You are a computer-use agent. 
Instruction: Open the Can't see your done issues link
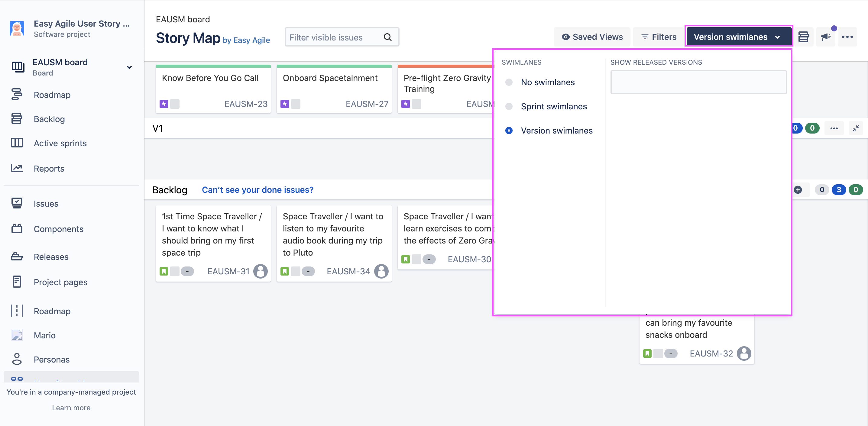point(257,190)
